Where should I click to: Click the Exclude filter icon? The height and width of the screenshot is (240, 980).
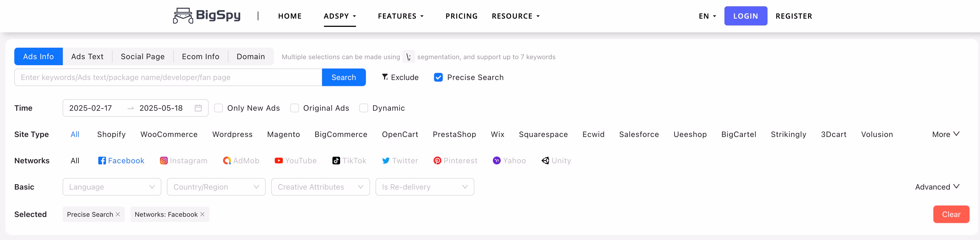[x=385, y=77]
